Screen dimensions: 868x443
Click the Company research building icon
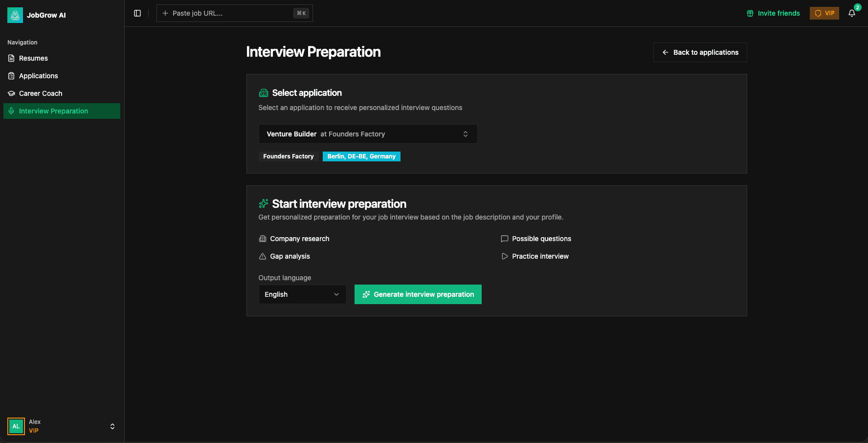point(263,239)
